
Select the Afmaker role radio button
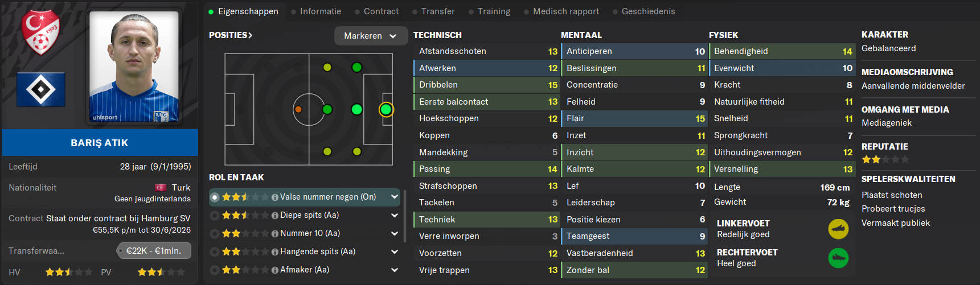(215, 270)
